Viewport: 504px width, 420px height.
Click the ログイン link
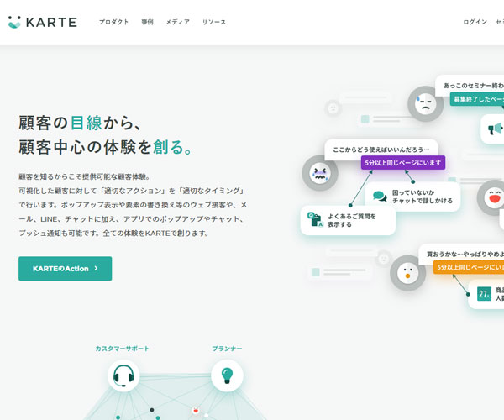tap(475, 22)
